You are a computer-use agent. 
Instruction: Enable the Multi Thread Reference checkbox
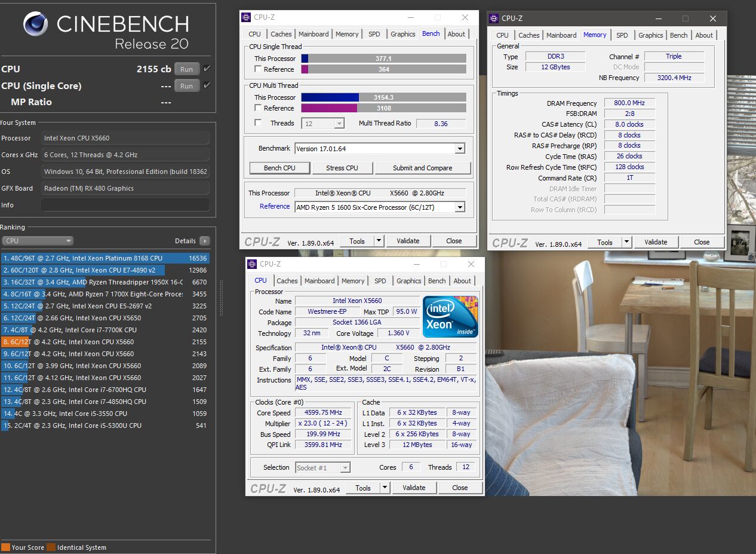(x=258, y=108)
